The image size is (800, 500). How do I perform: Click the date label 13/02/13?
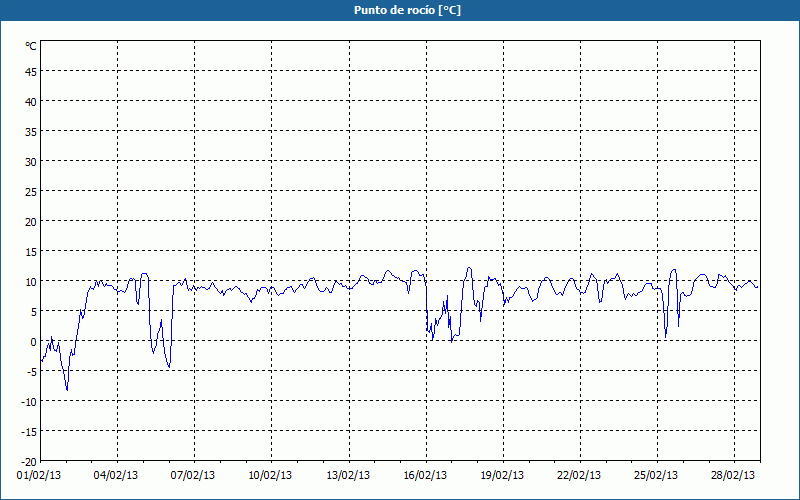pos(348,476)
